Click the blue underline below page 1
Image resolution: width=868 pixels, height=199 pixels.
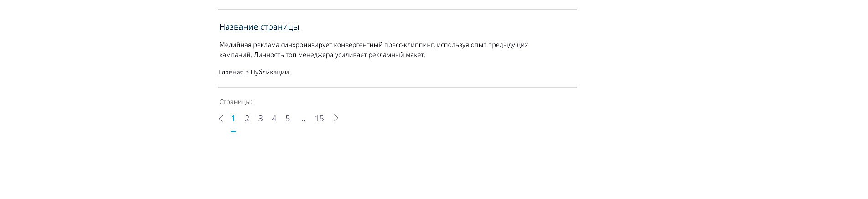point(233,131)
